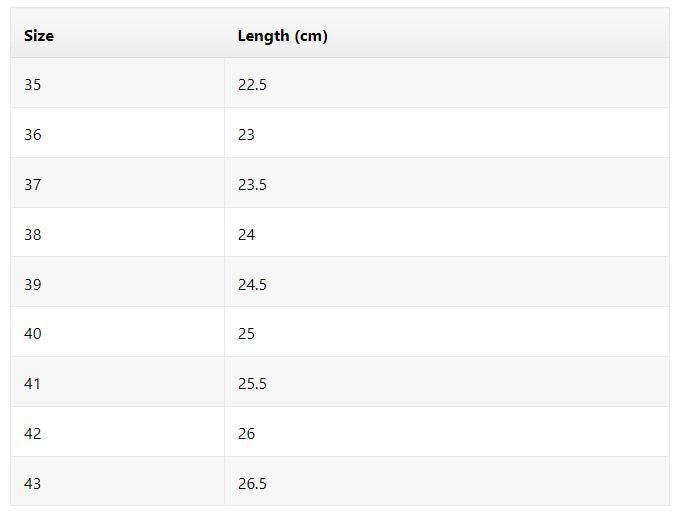This screenshot has height=514, width=674.
Task: Select the size 42 cell
Action: [33, 434]
